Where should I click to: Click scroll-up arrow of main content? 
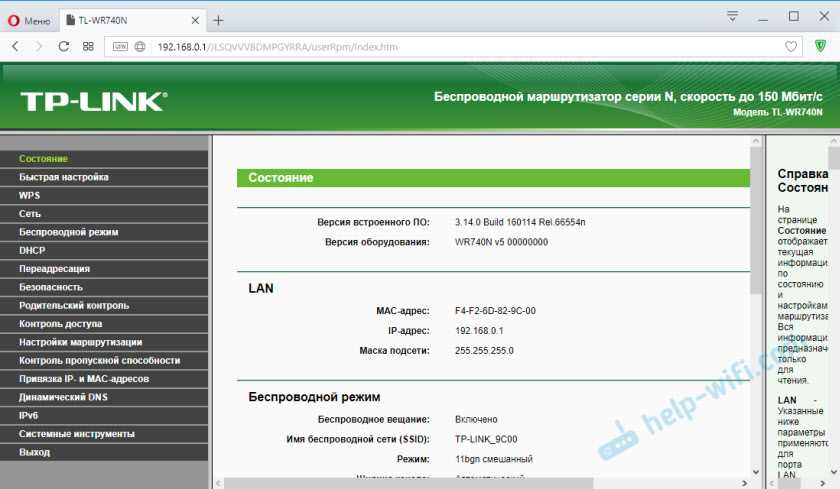coord(756,141)
